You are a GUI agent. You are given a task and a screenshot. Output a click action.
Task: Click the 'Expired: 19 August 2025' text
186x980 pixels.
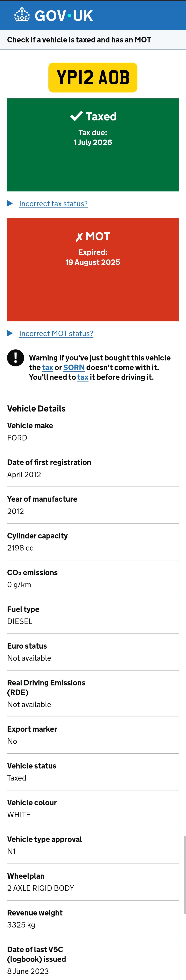[x=93, y=257]
